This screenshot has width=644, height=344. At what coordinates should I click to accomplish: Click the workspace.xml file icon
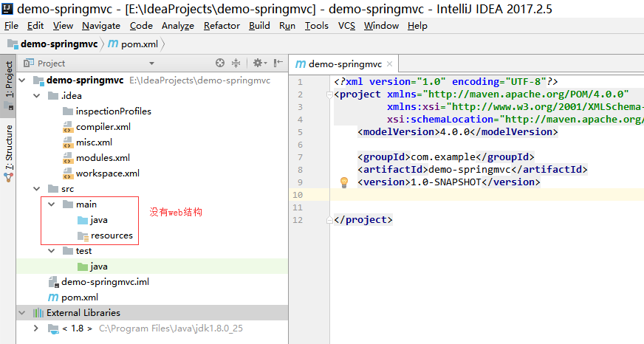(x=68, y=173)
